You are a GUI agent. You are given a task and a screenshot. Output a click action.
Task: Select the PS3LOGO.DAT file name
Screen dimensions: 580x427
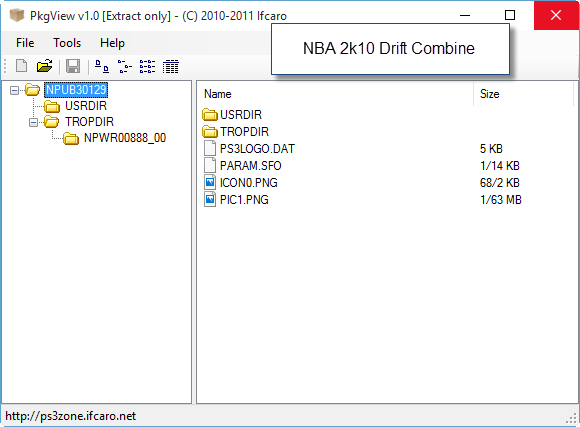257,149
